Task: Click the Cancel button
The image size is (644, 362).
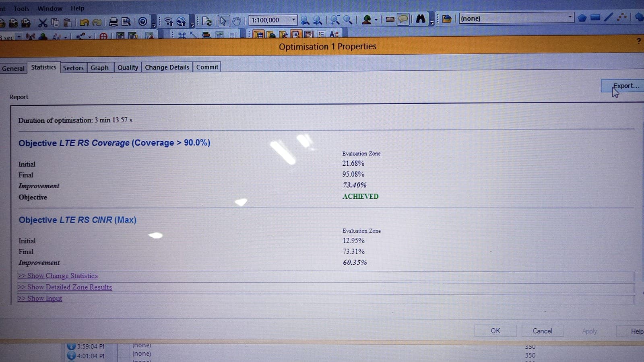Action: [x=543, y=331]
